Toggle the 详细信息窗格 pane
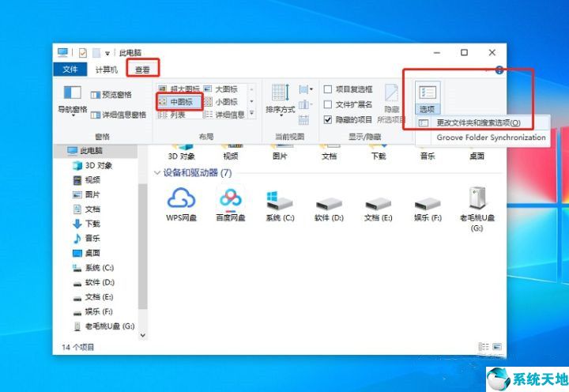Image resolution: width=569 pixels, height=392 pixels. [x=119, y=115]
